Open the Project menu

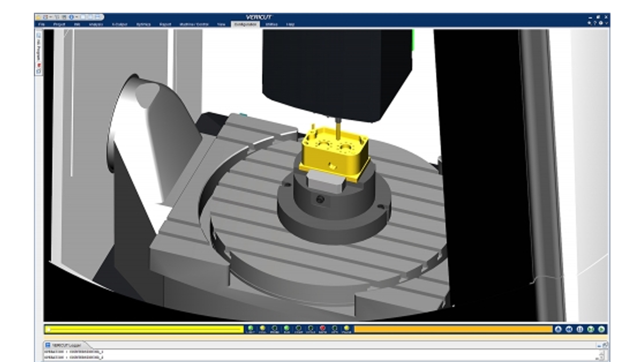[59, 24]
